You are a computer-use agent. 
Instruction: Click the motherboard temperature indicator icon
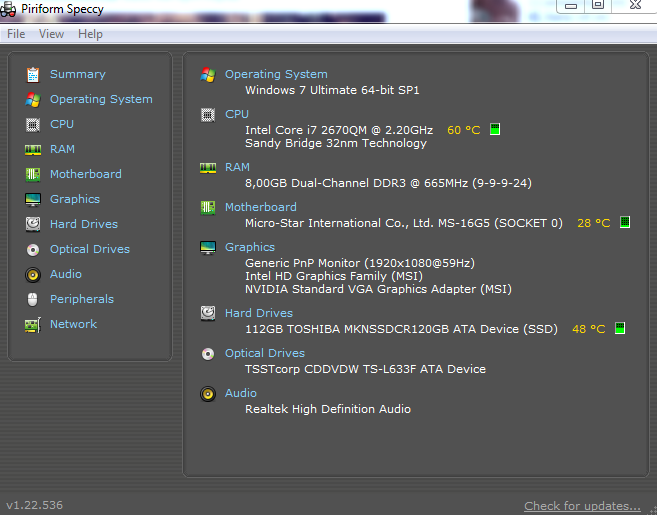click(x=625, y=223)
